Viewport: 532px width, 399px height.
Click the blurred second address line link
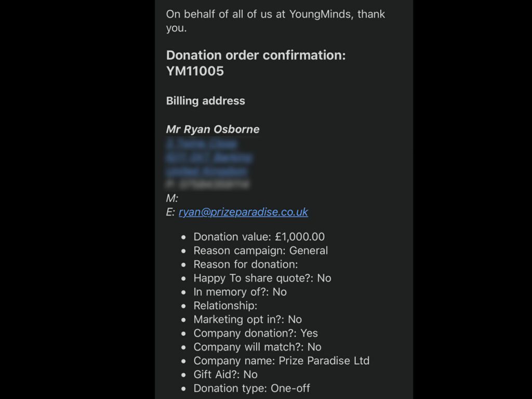[x=209, y=157]
